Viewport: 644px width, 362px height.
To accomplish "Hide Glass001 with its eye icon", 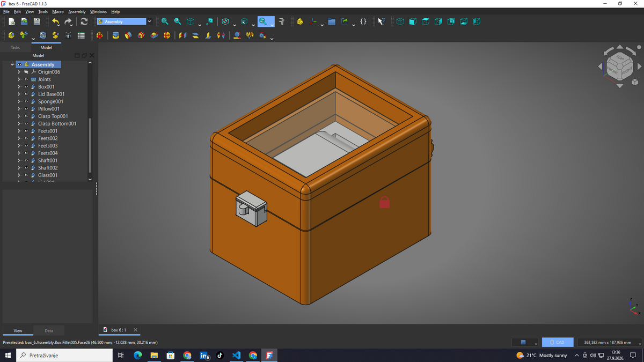I will tap(26, 175).
